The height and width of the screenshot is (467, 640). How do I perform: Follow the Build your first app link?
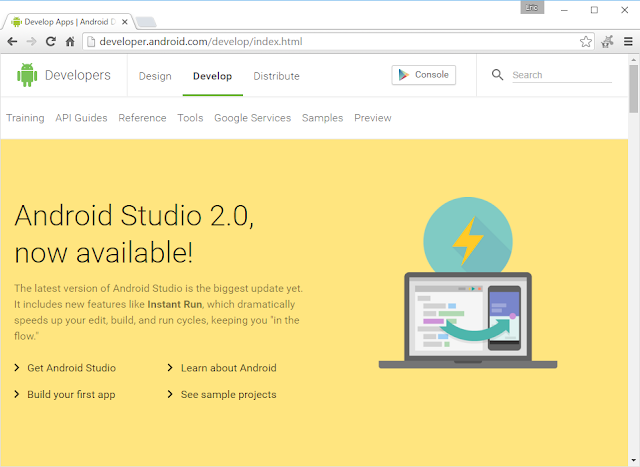click(x=71, y=395)
